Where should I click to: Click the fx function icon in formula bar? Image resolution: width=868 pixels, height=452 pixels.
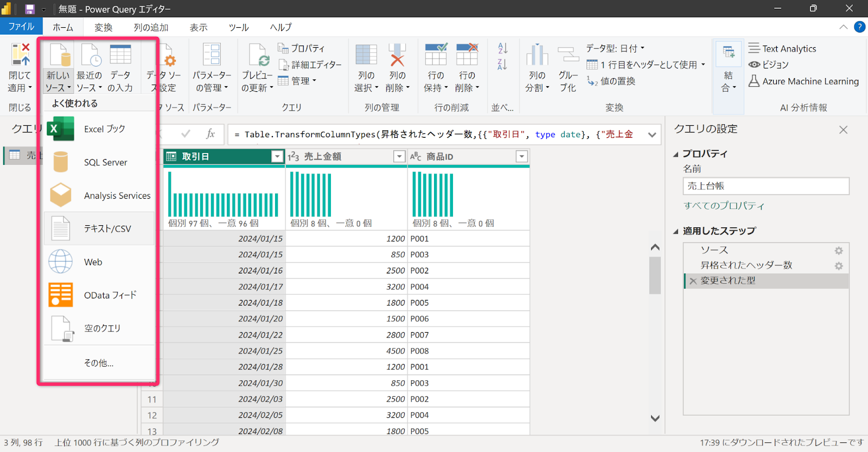210,134
